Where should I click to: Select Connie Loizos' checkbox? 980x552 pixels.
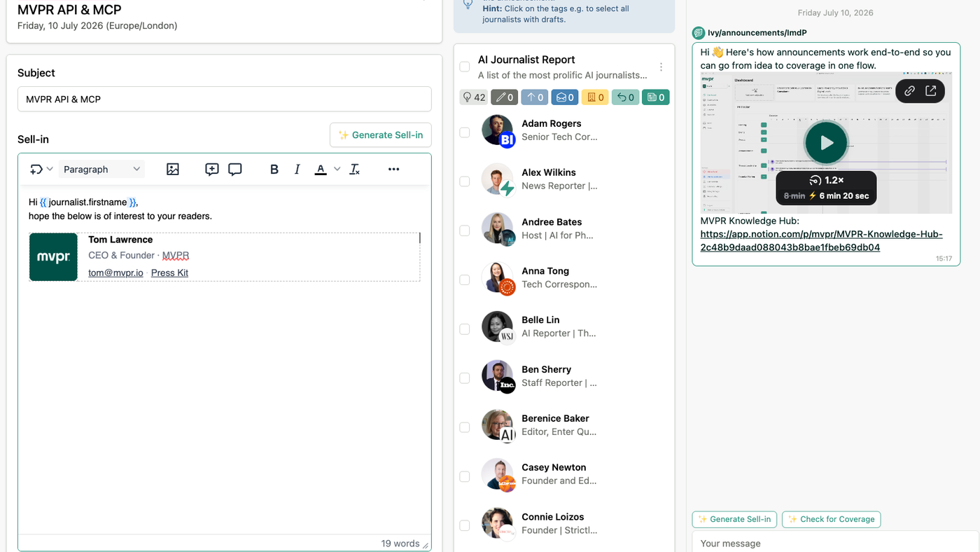465,525
